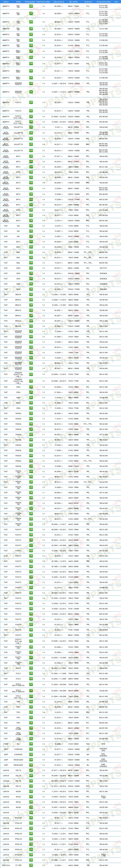Click the fuel icon in the ABARTH PUNTO 04.2010 row
This screenshot has width=121, height=868.
pos(31,111)
